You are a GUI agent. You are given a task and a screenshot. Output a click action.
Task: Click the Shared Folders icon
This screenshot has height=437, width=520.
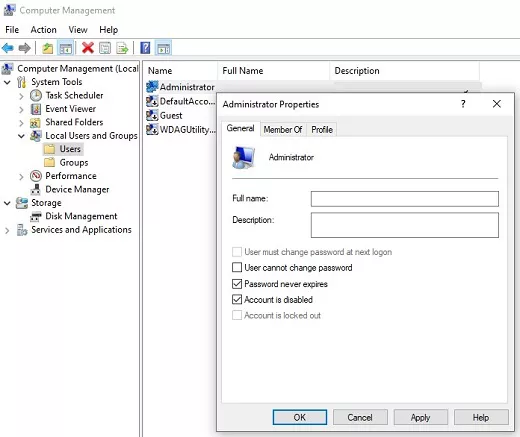point(35,123)
